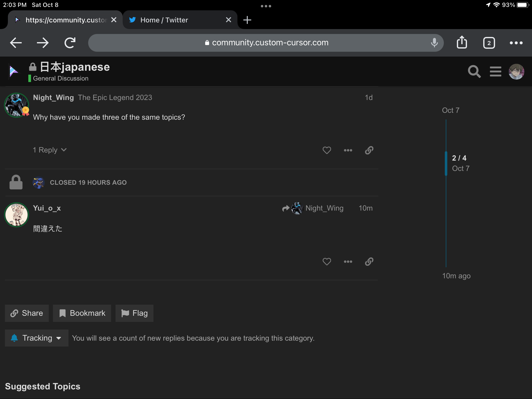The height and width of the screenshot is (399, 532).
Task: Bookmark this topic
Action: click(x=82, y=313)
